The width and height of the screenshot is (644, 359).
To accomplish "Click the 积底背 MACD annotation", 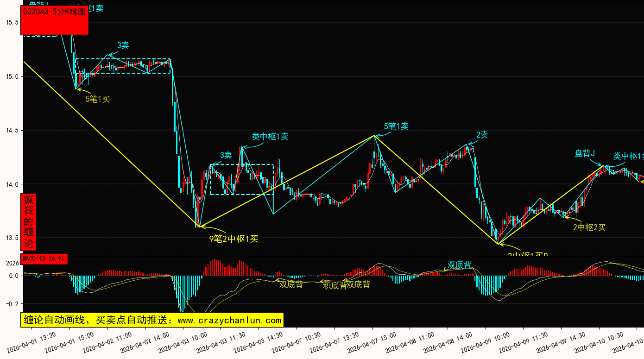I will point(335,285).
